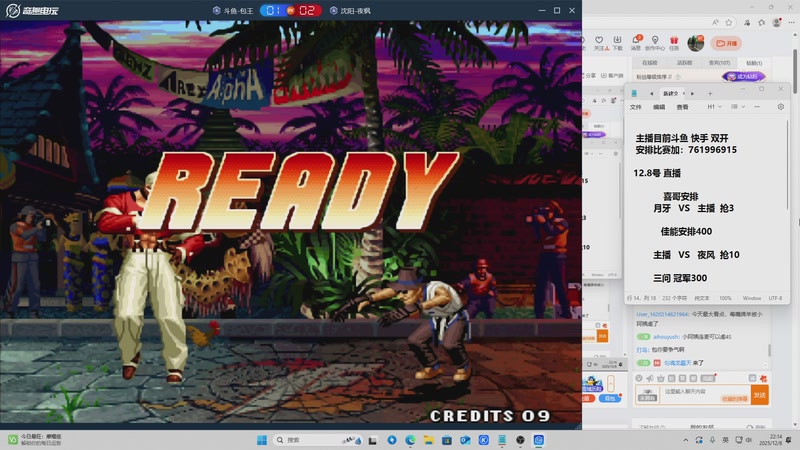Open Notepad settings gear icon

point(781,107)
